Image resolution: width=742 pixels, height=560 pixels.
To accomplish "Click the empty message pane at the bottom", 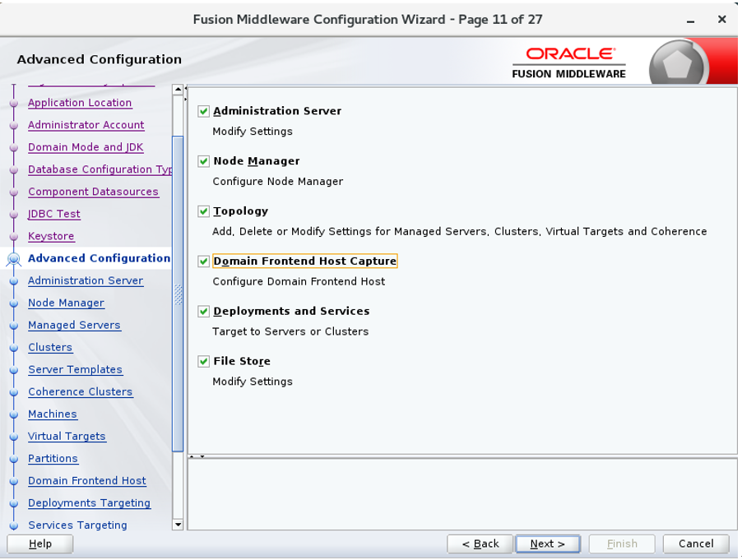I will click(x=462, y=494).
